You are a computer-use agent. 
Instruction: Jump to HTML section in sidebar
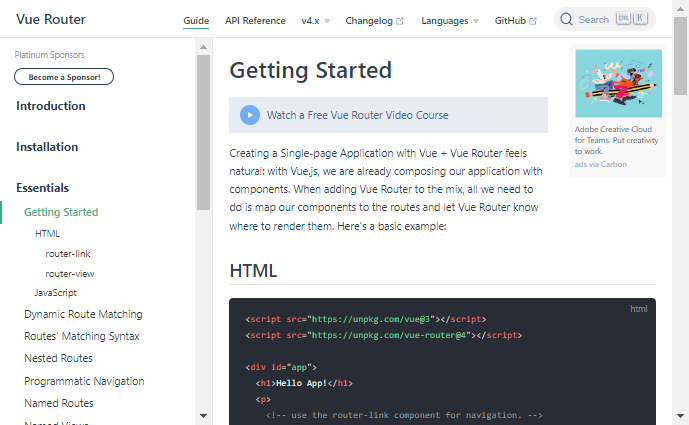coord(47,234)
